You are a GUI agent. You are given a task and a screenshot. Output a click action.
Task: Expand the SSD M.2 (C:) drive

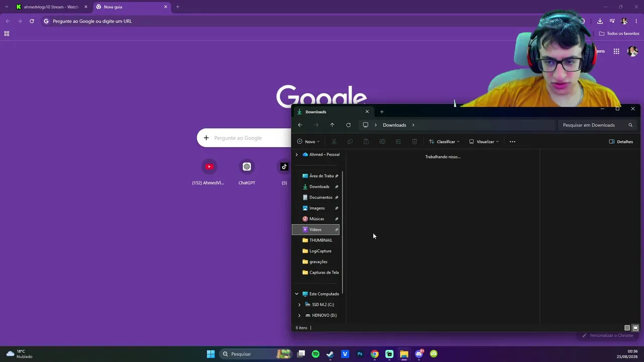299,305
